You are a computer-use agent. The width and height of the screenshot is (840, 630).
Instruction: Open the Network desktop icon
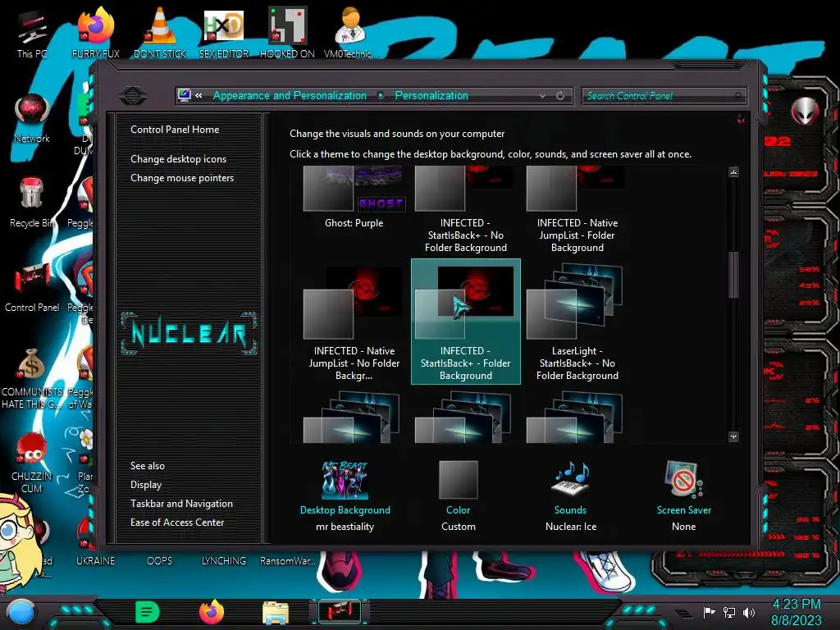32,118
